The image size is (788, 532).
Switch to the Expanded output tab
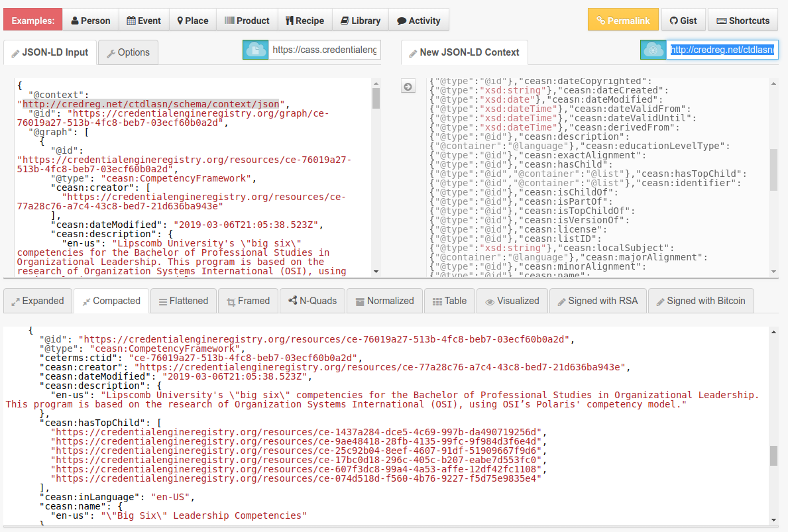coord(38,300)
